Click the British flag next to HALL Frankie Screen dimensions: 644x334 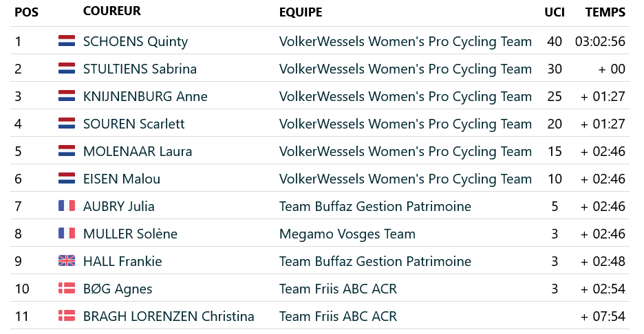[x=67, y=261]
